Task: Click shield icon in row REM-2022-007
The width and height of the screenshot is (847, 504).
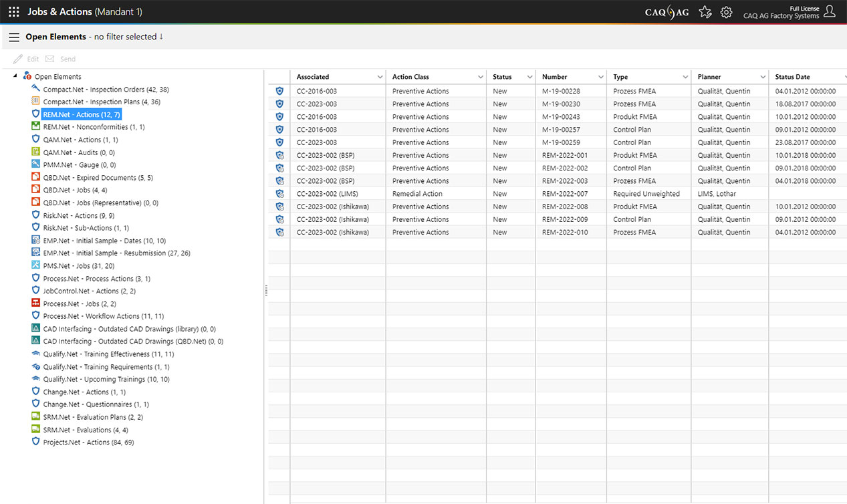Action: 279,194
